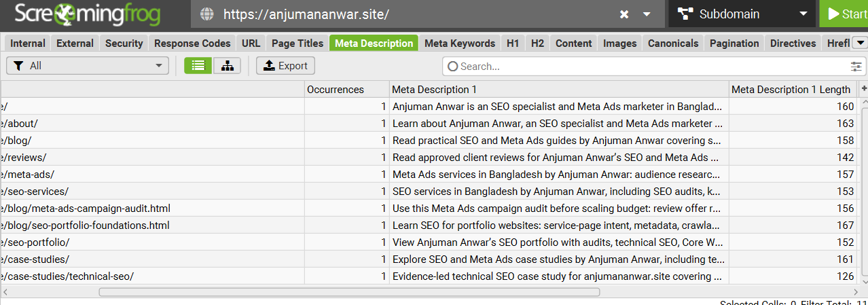Image resolution: width=868 pixels, height=305 pixels.
Task: Select the /blog/ row address
Action: pos(152,141)
